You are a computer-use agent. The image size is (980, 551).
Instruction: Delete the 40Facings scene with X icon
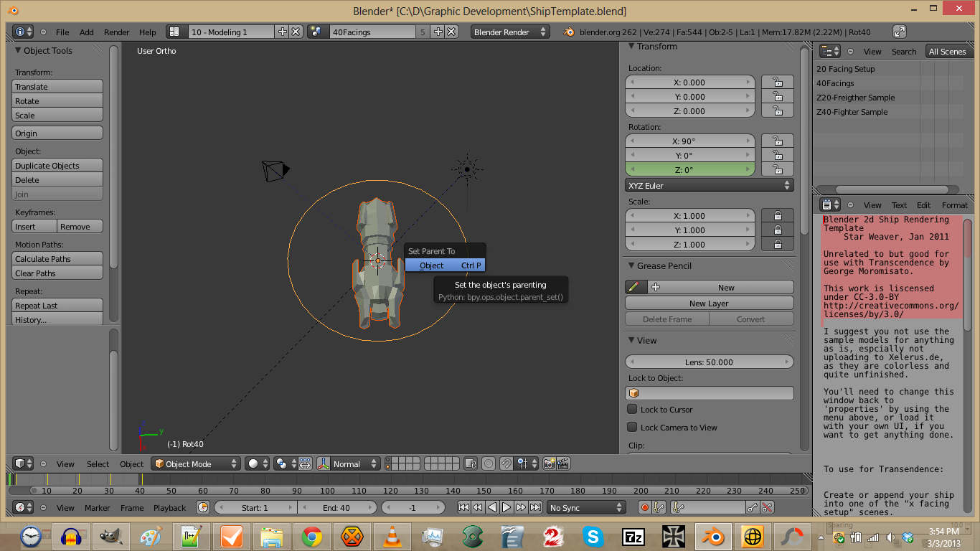coord(451,32)
